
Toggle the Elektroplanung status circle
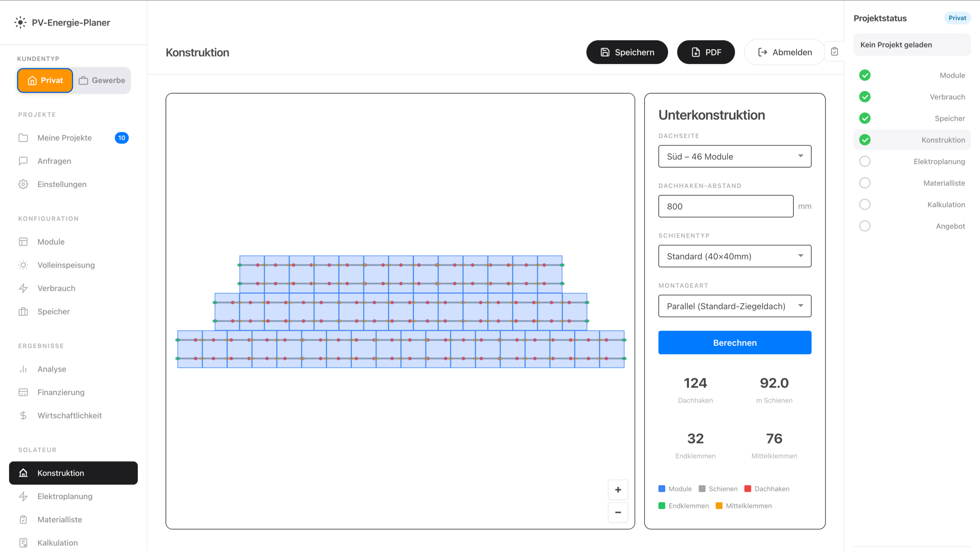[x=865, y=161]
